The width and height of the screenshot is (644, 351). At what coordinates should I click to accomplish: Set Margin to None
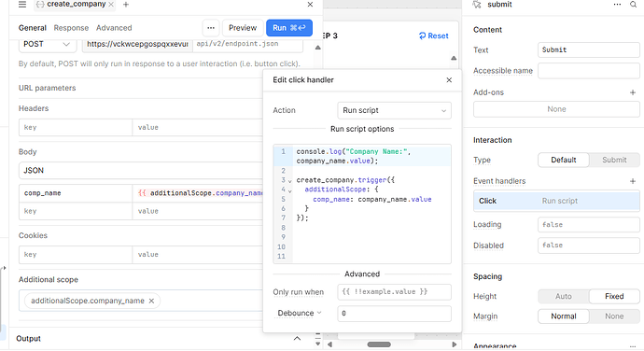tap(614, 316)
